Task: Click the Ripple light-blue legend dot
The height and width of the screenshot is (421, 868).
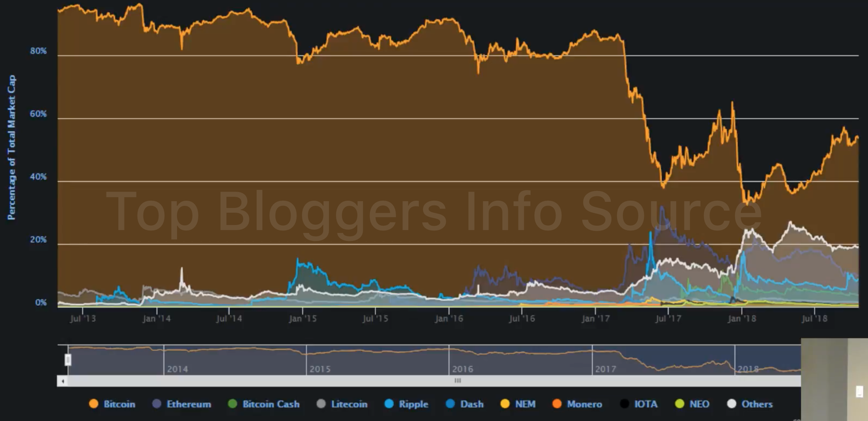Action: (x=389, y=404)
